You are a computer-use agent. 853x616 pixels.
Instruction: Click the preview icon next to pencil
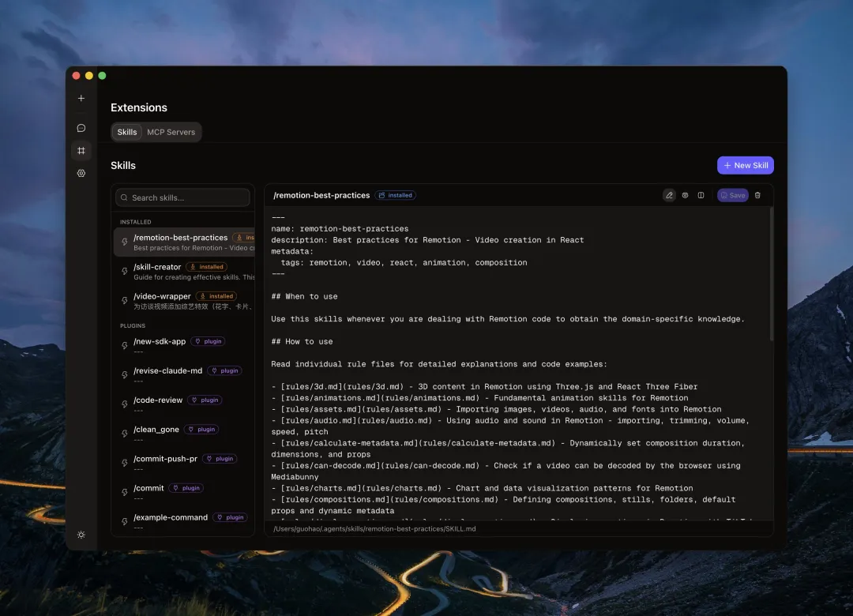click(x=685, y=195)
